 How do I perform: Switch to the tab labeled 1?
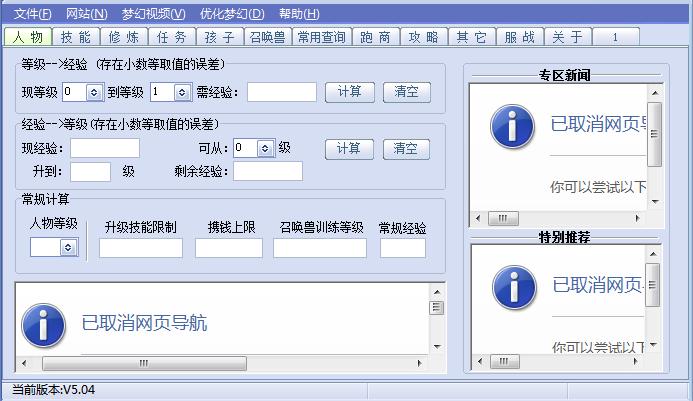point(616,37)
